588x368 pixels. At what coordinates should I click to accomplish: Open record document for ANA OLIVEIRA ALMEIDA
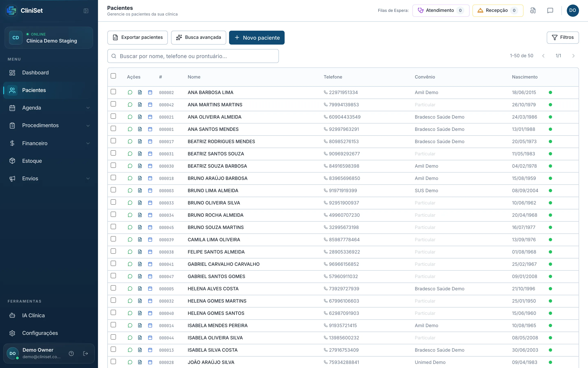[140, 117]
